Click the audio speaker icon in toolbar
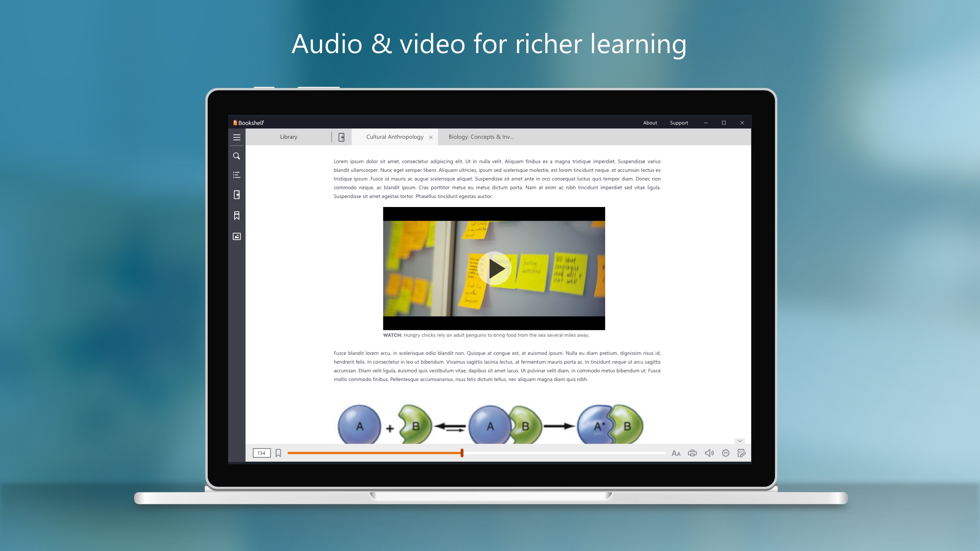The height and width of the screenshot is (551, 980). pos(710,452)
